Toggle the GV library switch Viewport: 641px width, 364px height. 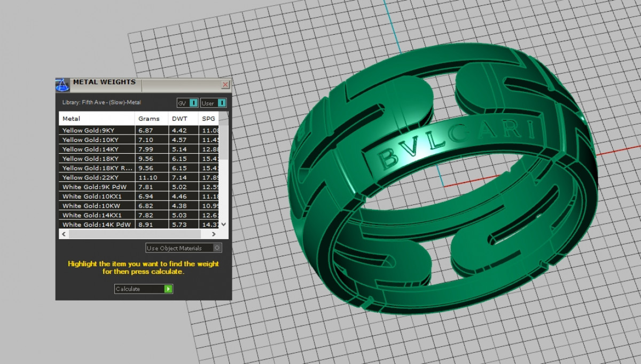coord(193,102)
